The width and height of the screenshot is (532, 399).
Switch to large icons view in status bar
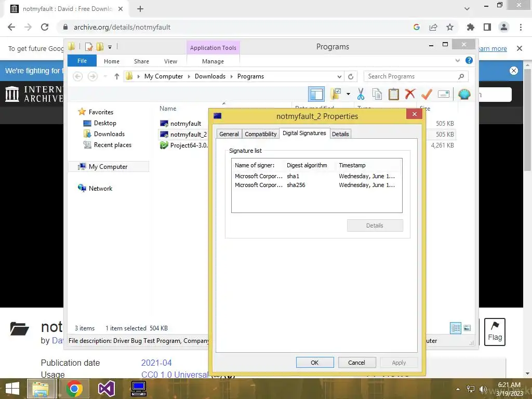point(467,328)
